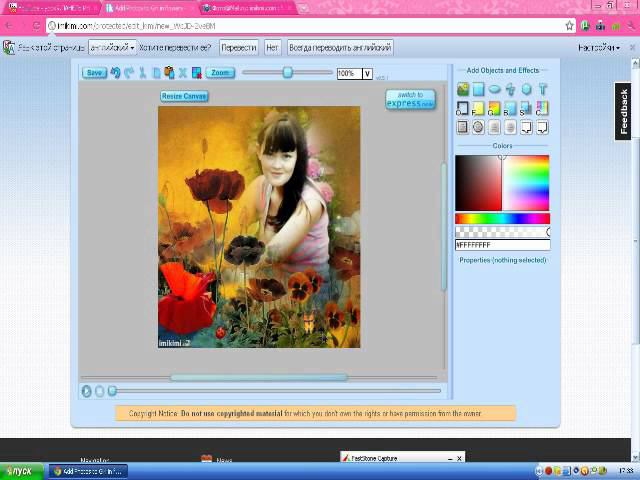Click the Пуск Start button
The image size is (640, 480).
(x=21, y=471)
